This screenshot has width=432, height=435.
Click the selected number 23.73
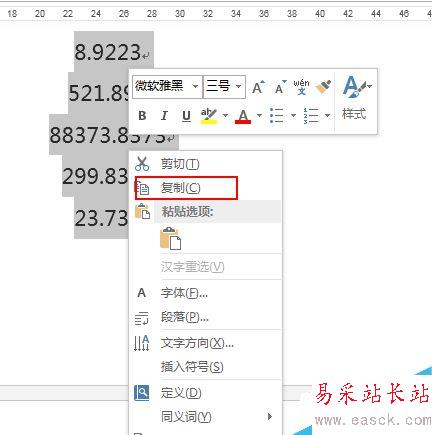(x=102, y=219)
